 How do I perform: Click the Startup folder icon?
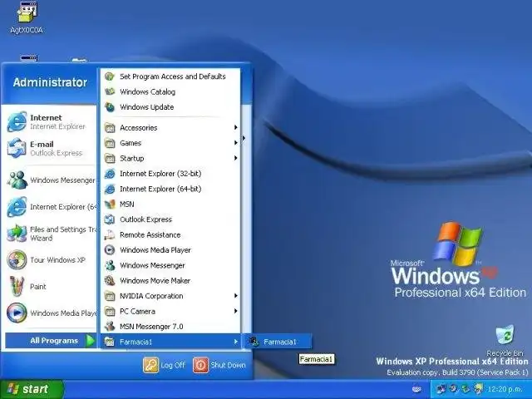pyautogui.click(x=110, y=159)
